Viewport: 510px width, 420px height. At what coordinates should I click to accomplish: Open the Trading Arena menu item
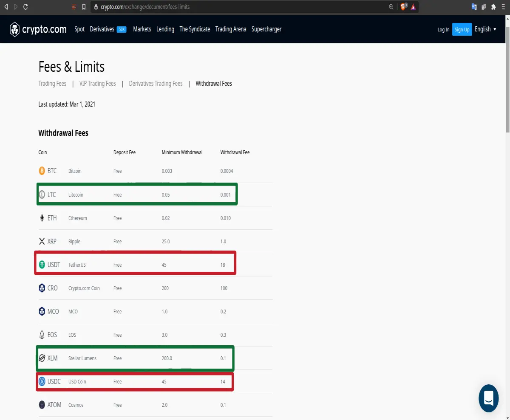coord(231,29)
